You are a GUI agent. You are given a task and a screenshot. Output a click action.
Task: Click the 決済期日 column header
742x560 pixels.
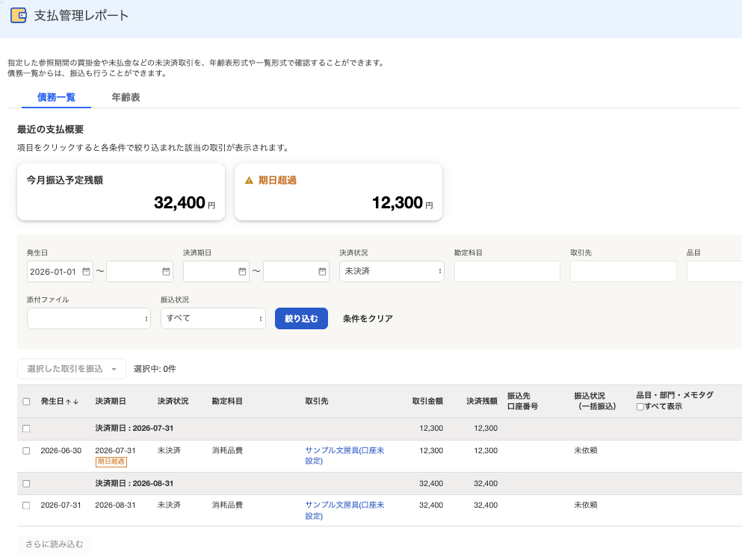pos(111,401)
